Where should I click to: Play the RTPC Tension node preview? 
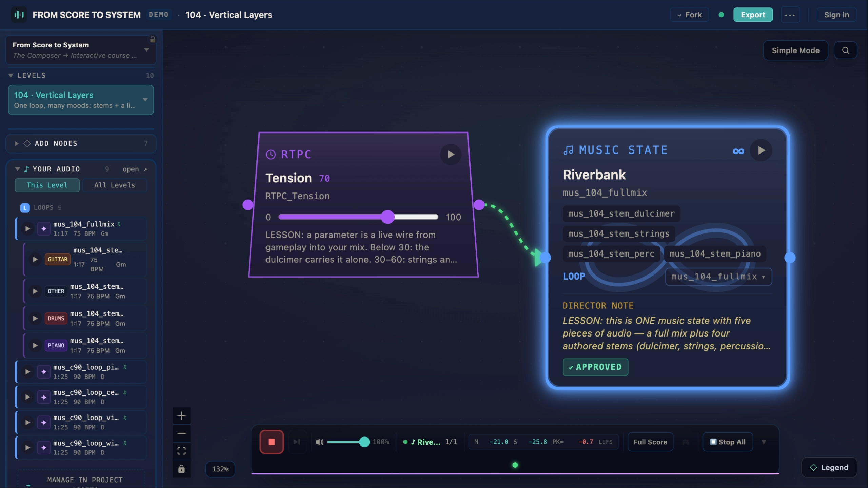451,155
